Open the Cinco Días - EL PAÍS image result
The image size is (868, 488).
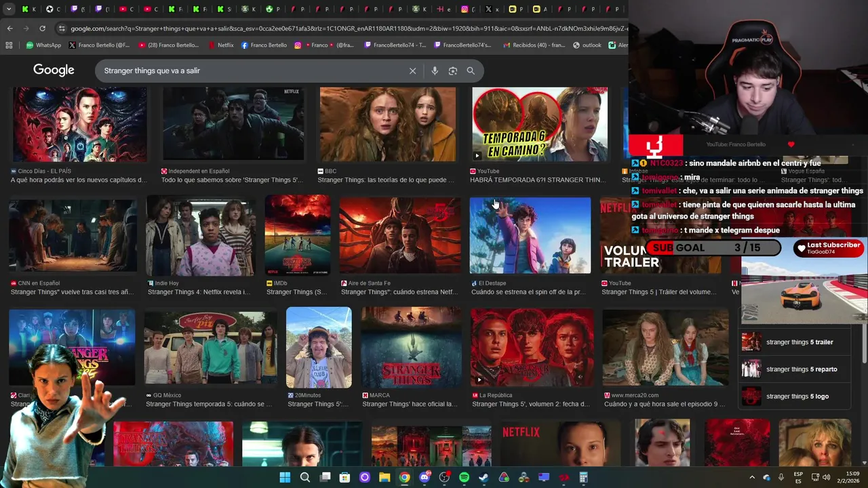click(80, 124)
